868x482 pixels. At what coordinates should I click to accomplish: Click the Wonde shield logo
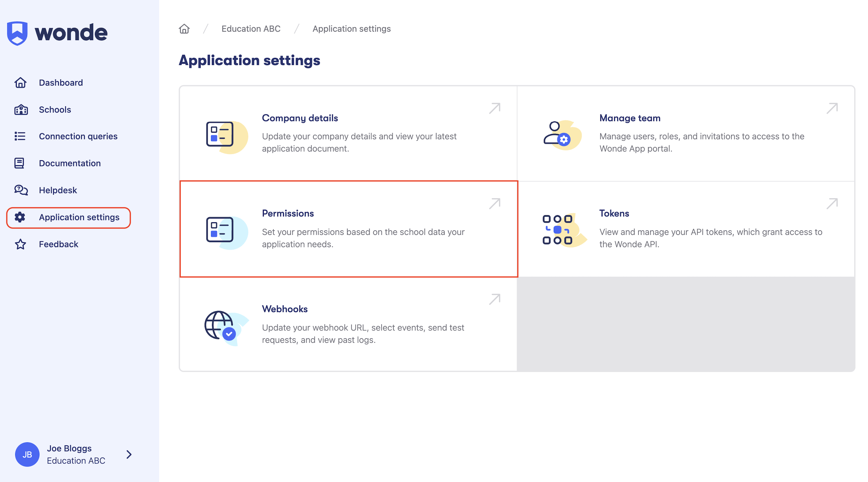click(x=18, y=33)
